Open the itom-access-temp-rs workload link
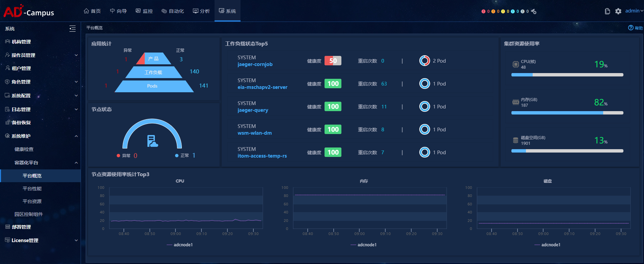 (262, 156)
